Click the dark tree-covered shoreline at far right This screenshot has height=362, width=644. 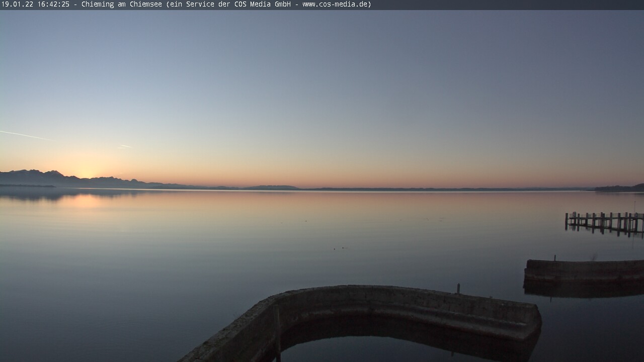619,189
